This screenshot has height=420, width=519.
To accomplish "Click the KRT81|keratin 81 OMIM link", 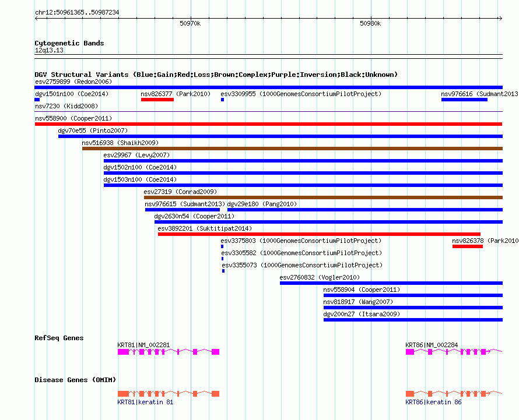I will click(x=145, y=402).
